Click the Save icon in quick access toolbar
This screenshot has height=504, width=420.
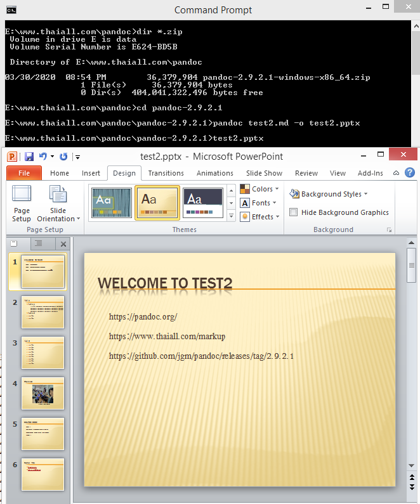coord(29,157)
